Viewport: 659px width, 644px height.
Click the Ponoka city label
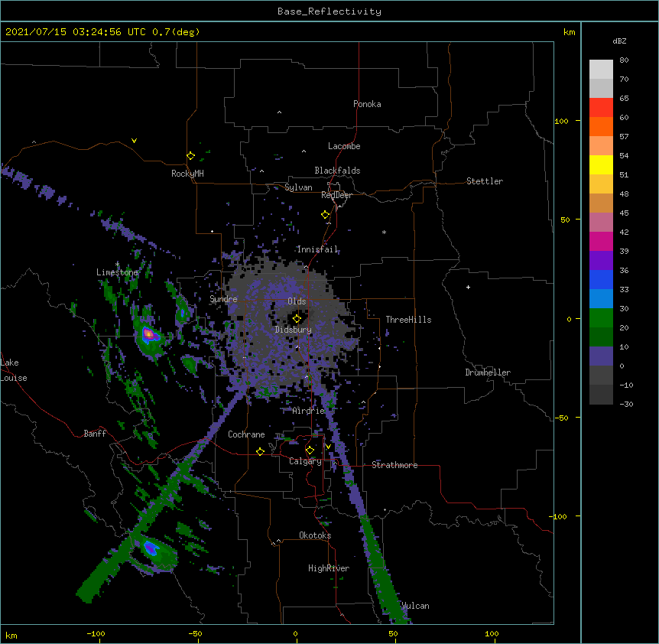click(x=367, y=104)
